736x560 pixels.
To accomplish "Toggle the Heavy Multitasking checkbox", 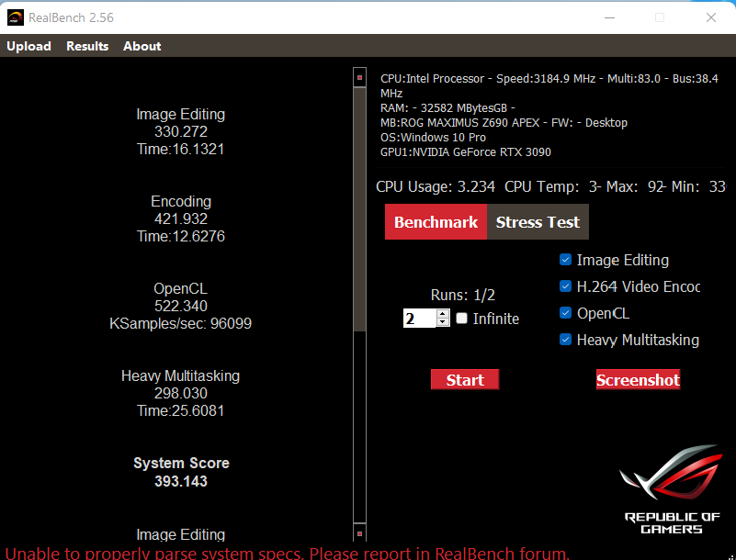I will point(566,340).
